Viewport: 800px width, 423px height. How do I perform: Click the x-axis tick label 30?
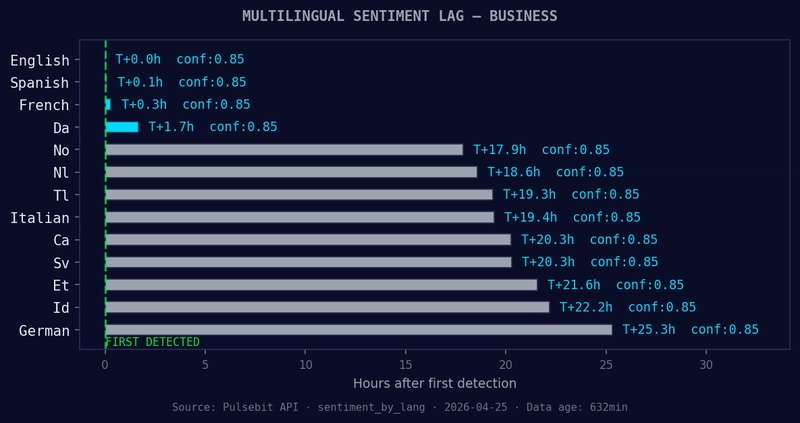click(706, 365)
